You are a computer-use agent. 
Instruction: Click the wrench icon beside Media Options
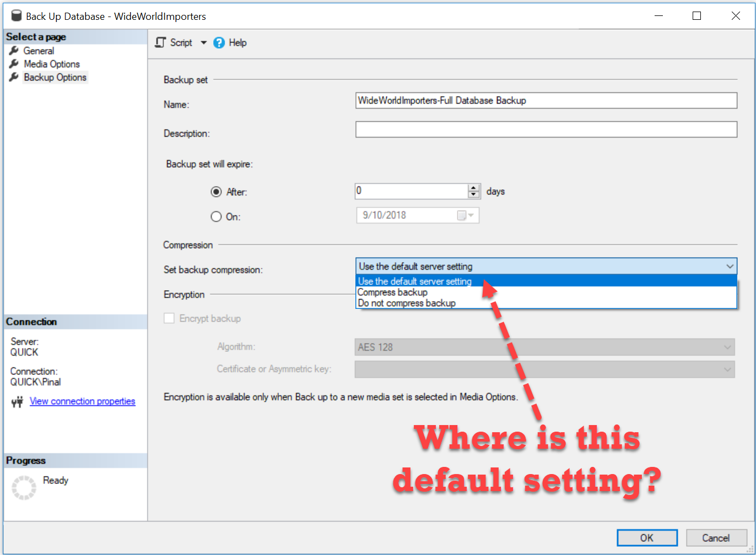click(x=14, y=64)
